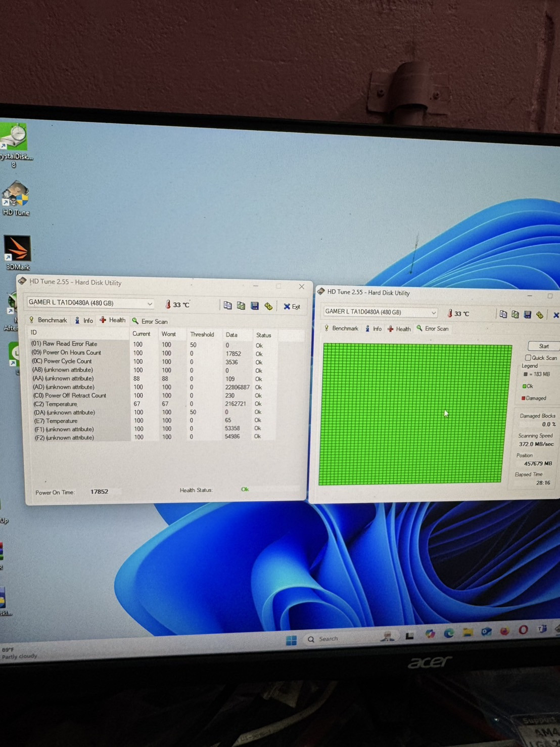Open Microsoft Teams from the taskbar

[x=542, y=629]
